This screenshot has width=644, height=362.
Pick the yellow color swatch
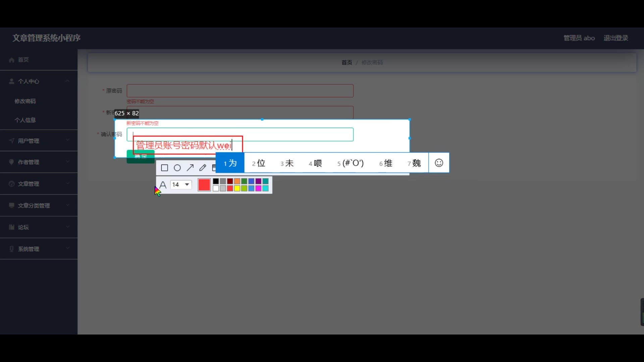click(237, 188)
